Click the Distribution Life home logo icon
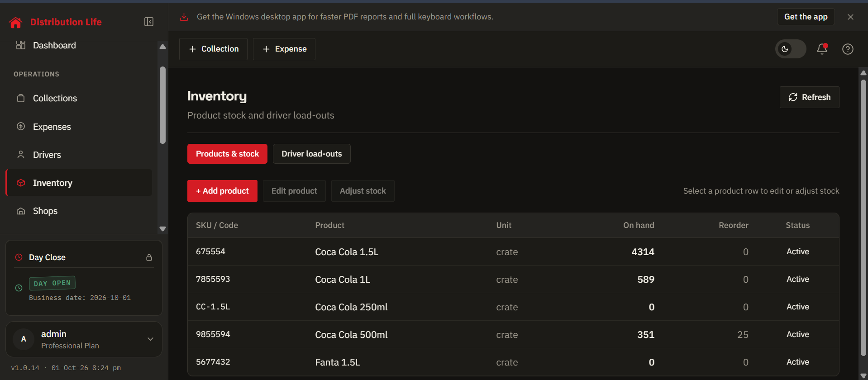The width and height of the screenshot is (868, 380). pyautogui.click(x=16, y=22)
